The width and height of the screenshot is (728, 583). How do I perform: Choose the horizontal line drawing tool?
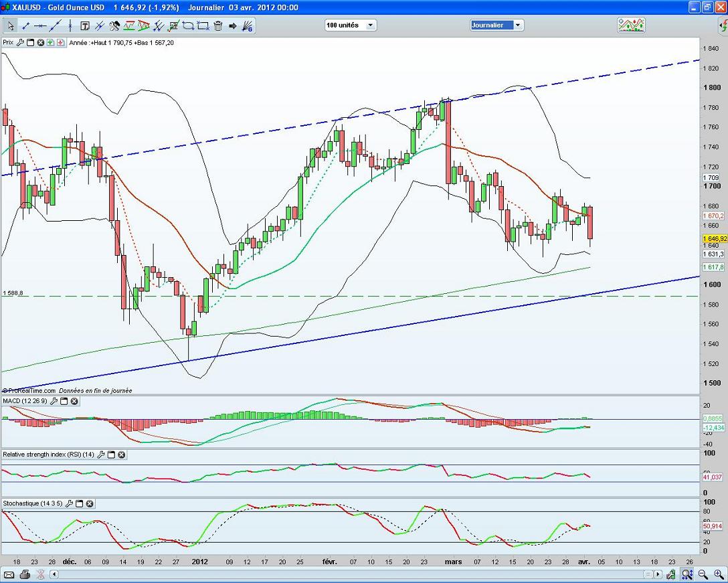point(40,26)
